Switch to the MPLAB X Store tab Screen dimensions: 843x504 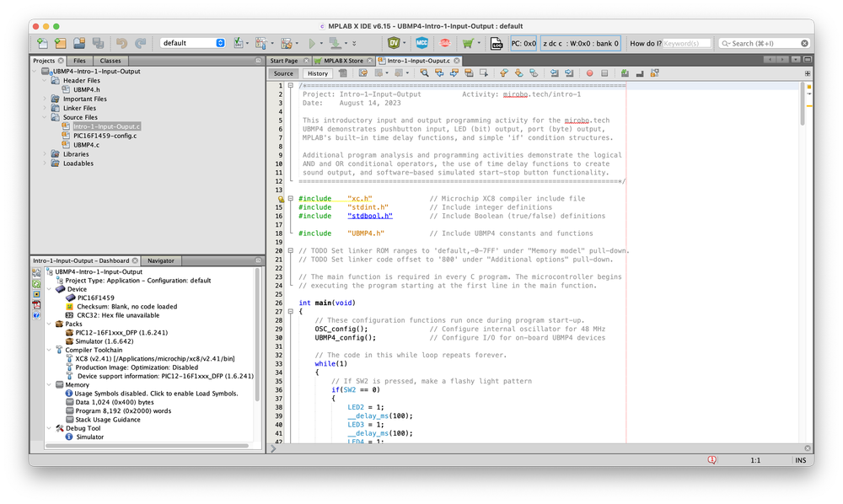click(344, 61)
